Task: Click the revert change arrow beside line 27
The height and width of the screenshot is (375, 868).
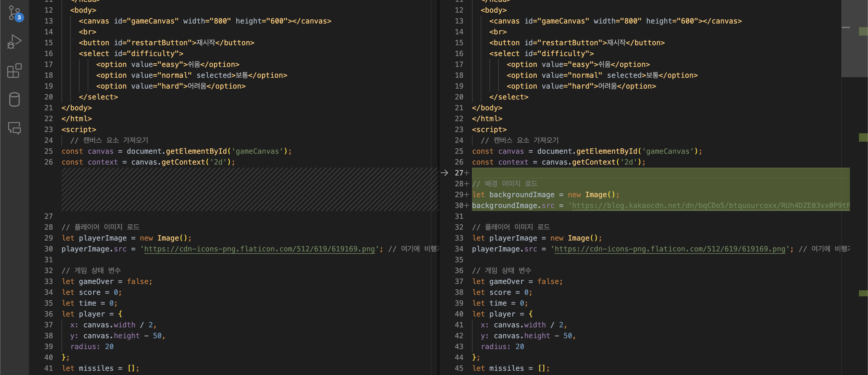Action: click(444, 173)
